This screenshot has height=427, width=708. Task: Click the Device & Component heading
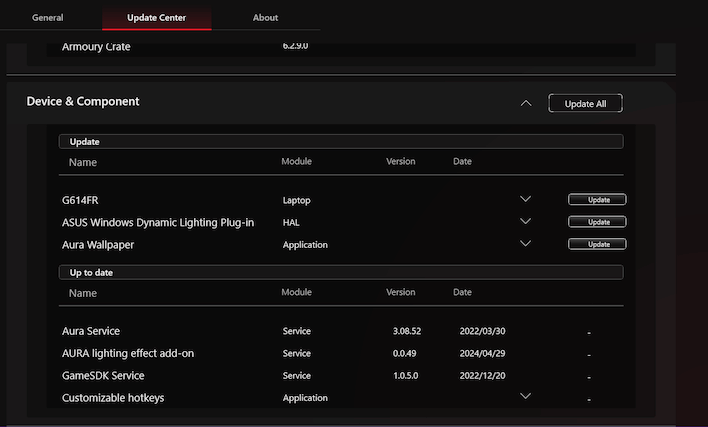tap(83, 102)
